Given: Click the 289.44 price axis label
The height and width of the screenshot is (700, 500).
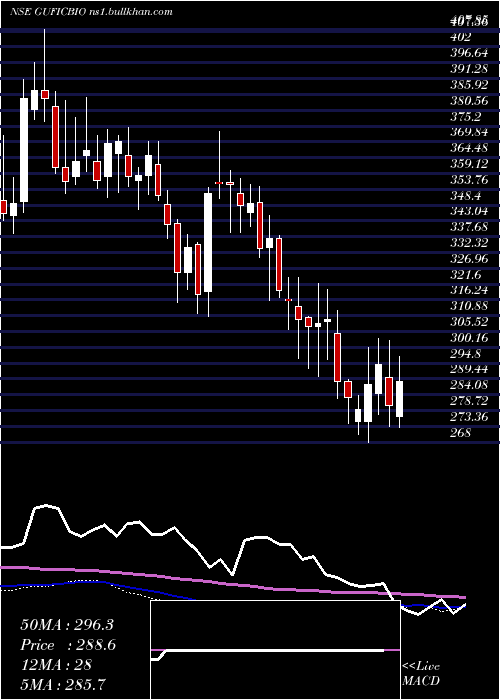Looking at the screenshot, I should pos(469,370).
